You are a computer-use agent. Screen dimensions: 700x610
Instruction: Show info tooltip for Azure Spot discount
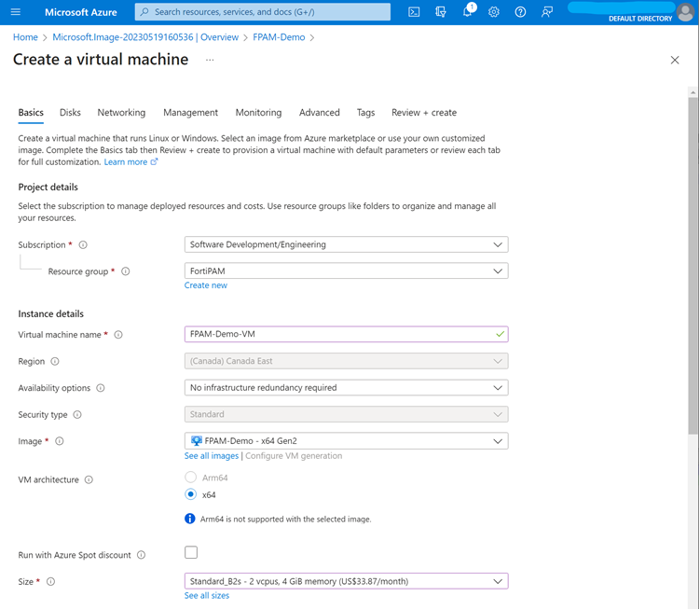[x=141, y=555]
